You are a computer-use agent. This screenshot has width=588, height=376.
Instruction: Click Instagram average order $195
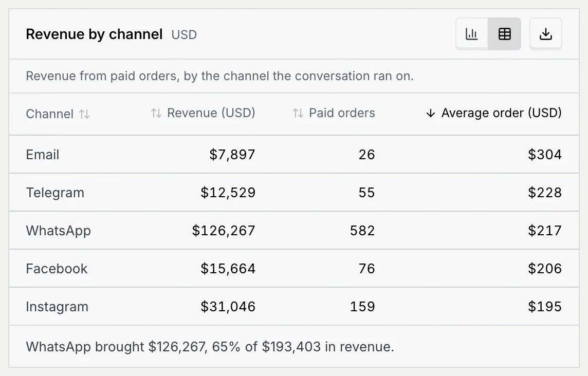[544, 306]
